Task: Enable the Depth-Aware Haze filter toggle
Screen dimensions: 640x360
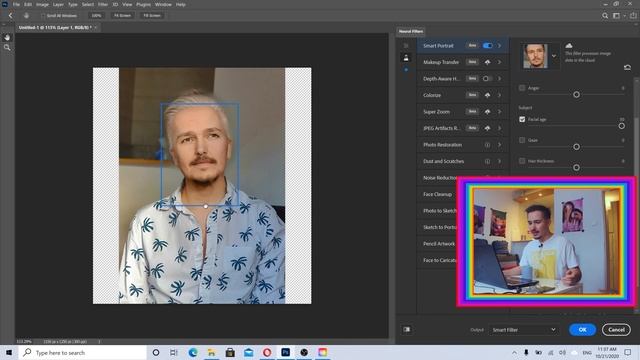Action: coord(487,78)
